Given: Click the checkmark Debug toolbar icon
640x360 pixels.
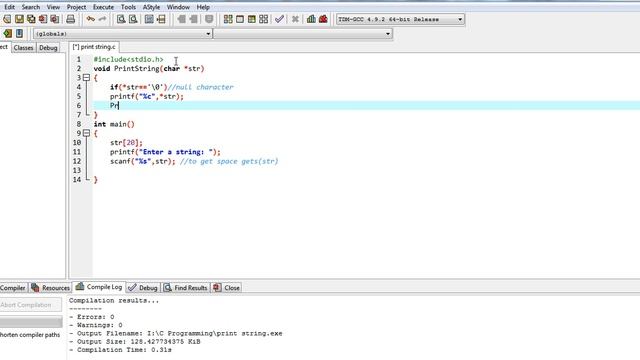Looking at the screenshot, I should click(x=280, y=19).
